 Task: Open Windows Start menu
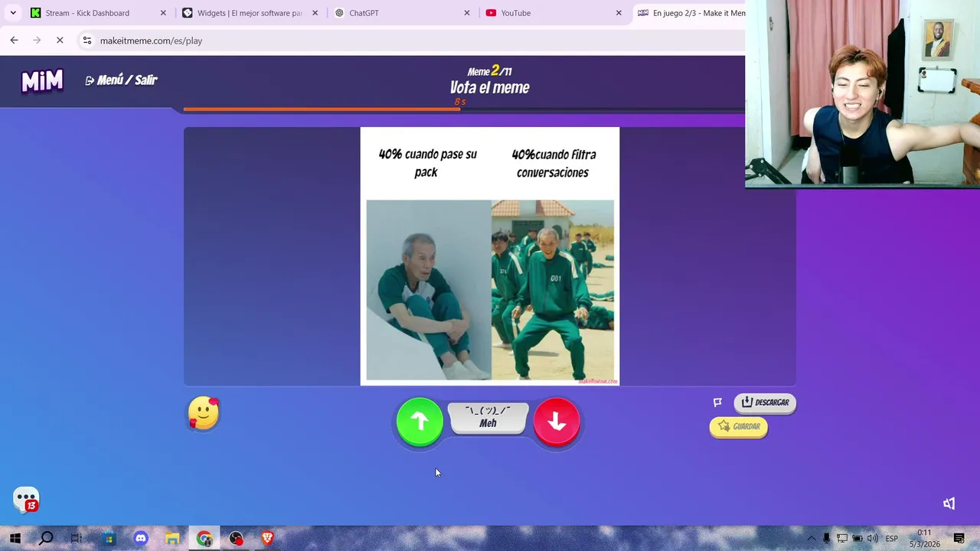coord(15,538)
